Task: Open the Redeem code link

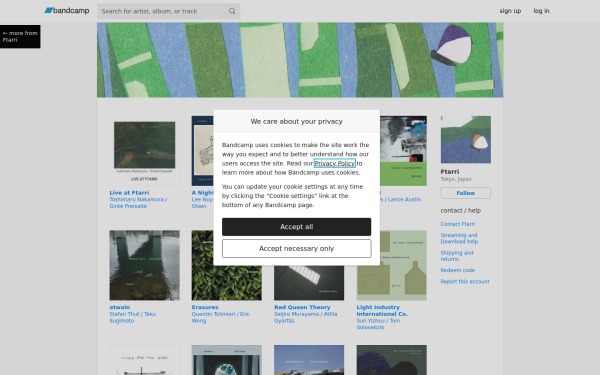Action: 458,270
